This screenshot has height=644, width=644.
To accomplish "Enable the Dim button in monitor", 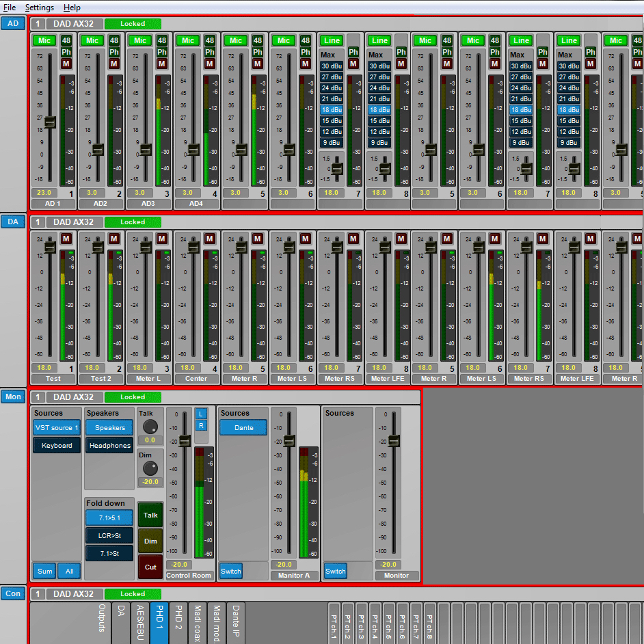I will (x=150, y=541).
